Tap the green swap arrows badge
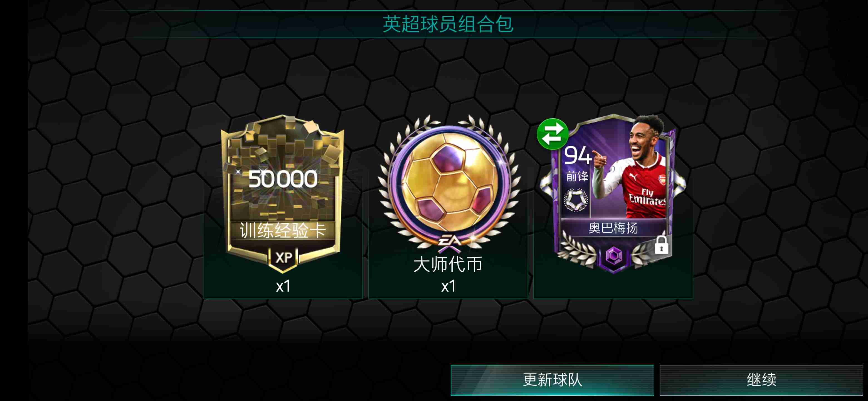This screenshot has width=868, height=401. pos(553,134)
